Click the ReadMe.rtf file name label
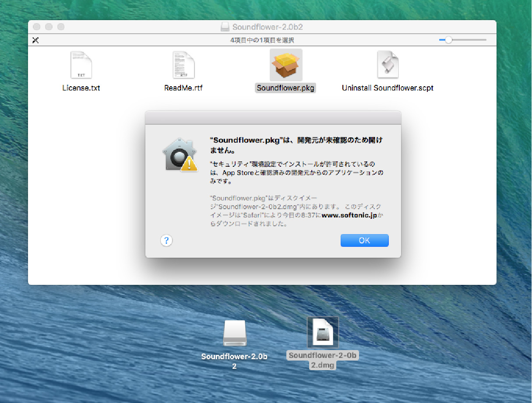532x403 pixels. pyautogui.click(x=183, y=88)
